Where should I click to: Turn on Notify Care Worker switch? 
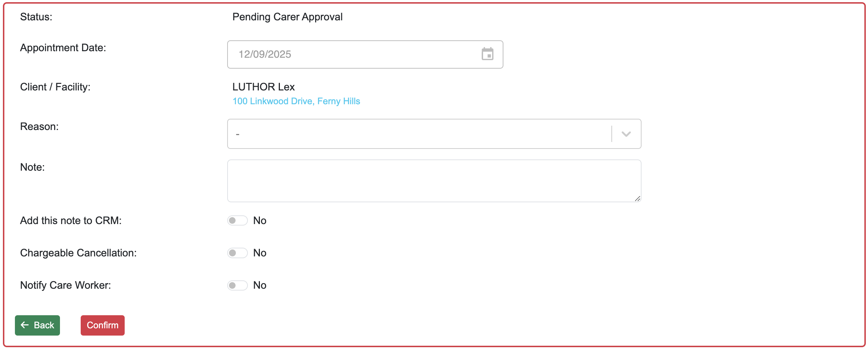tap(237, 285)
